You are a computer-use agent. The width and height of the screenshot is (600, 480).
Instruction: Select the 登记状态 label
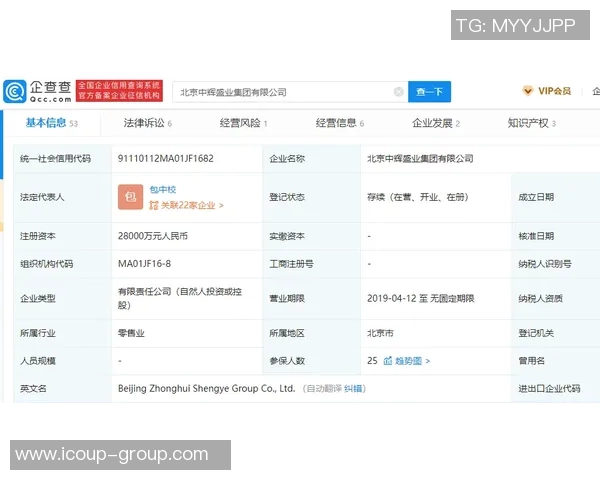click(287, 197)
